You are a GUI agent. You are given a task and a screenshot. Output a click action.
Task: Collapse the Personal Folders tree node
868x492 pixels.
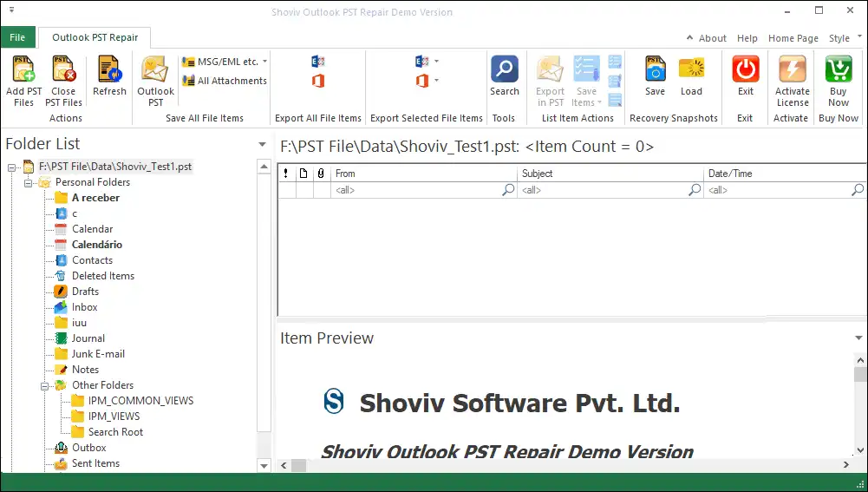[x=29, y=182]
